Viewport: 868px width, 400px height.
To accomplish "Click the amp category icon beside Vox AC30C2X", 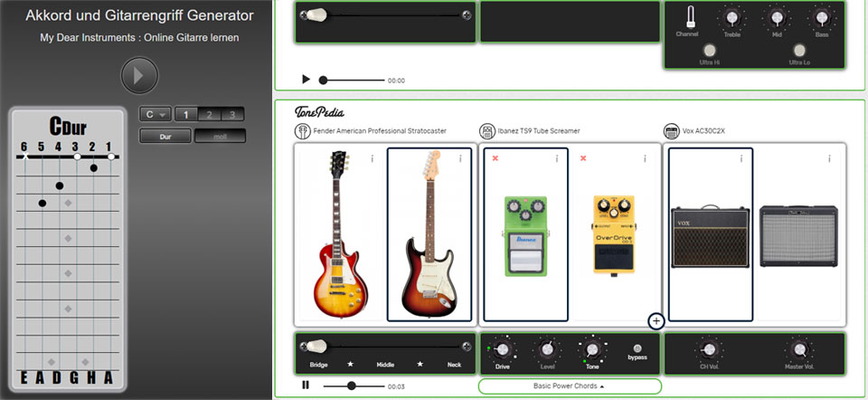I will 672,131.
